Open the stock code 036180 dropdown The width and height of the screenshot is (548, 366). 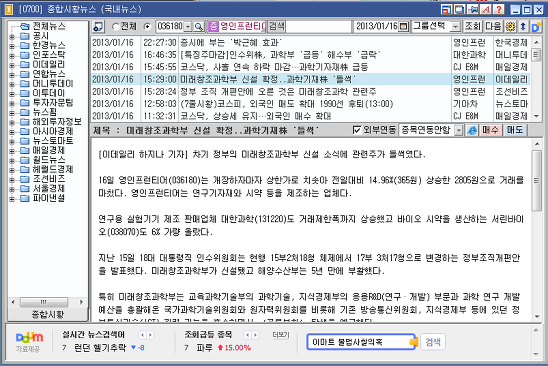[x=188, y=27]
